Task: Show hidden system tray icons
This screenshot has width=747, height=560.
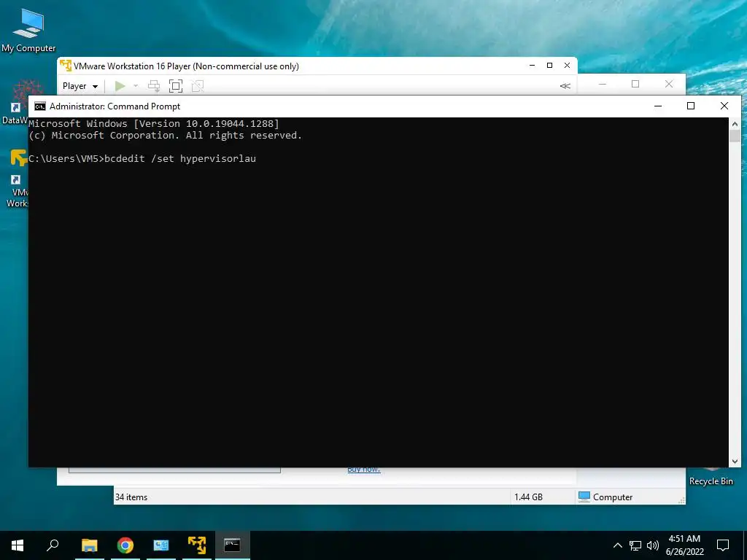Action: (617, 545)
